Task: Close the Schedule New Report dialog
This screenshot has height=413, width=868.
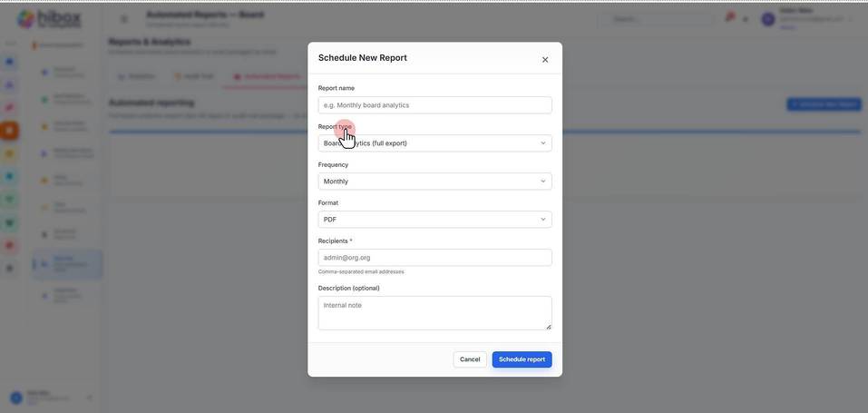Action: (x=545, y=59)
